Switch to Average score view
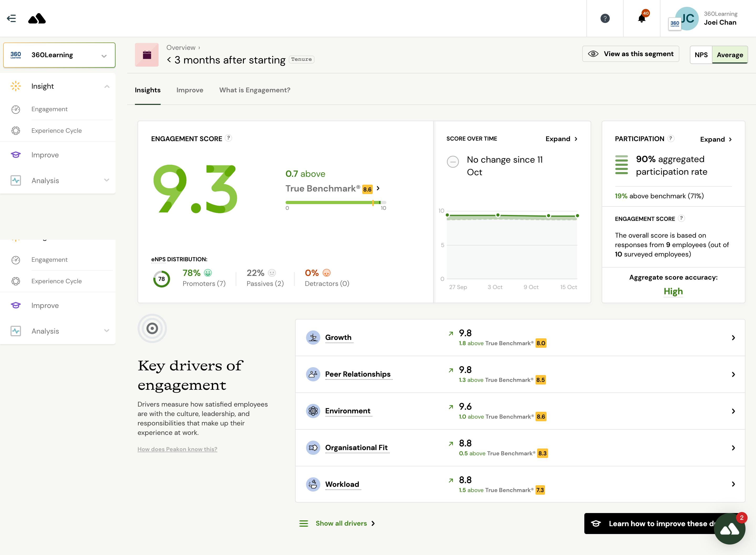Viewport: 756px width, 555px height. coord(729,55)
